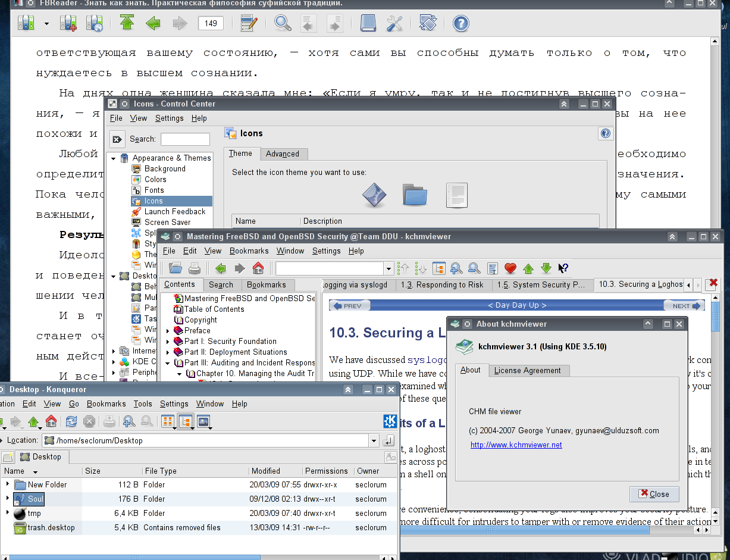The height and width of the screenshot is (560, 730).
Task: Open Bookmarks tab in kchmviewer sidebar
Action: 266,284
